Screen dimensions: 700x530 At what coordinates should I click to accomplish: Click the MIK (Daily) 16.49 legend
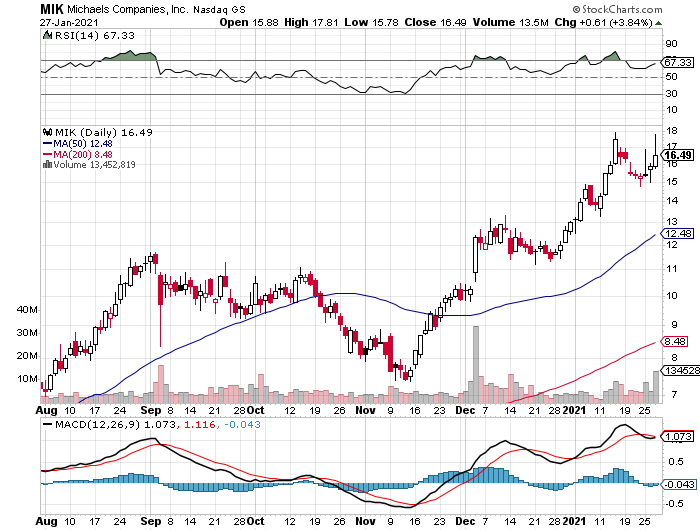[x=104, y=133]
